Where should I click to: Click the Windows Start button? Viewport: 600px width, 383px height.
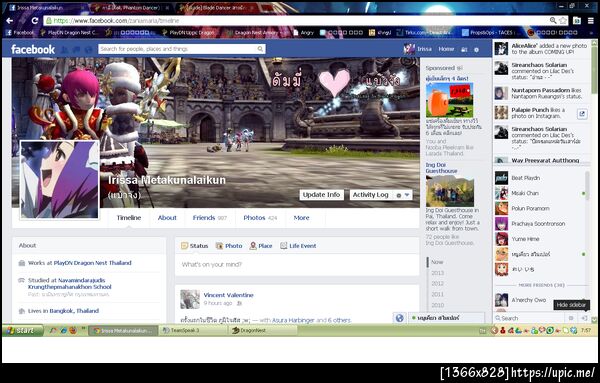pos(23,331)
